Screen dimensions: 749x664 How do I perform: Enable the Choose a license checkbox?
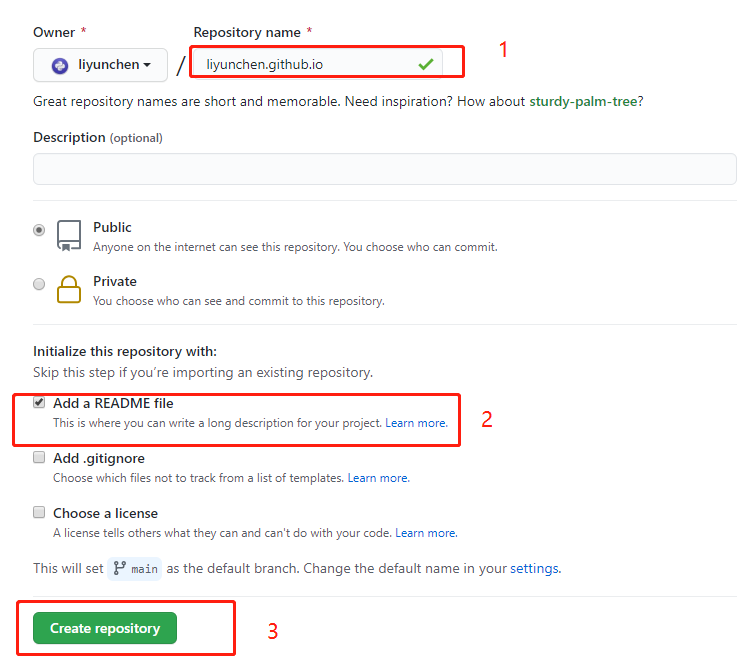pyautogui.click(x=39, y=513)
